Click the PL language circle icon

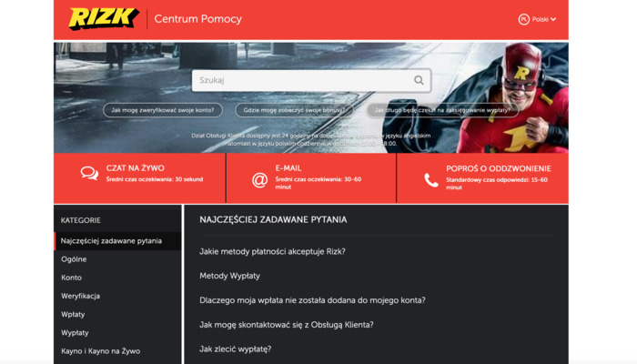(x=523, y=19)
